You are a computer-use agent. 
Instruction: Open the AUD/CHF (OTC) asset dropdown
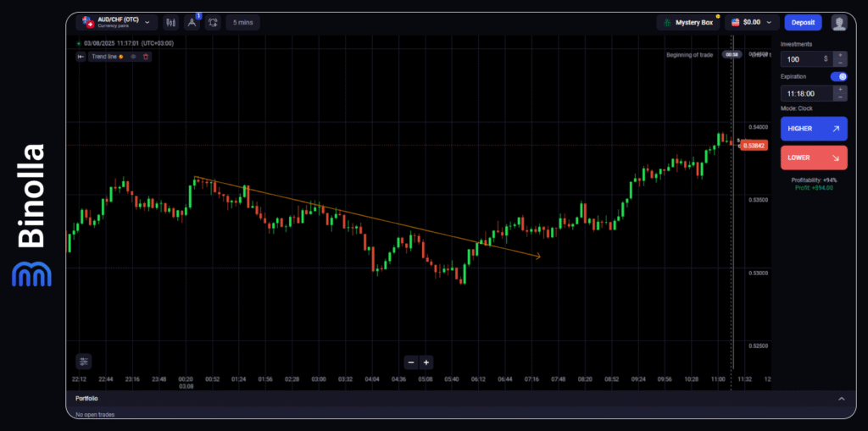117,22
